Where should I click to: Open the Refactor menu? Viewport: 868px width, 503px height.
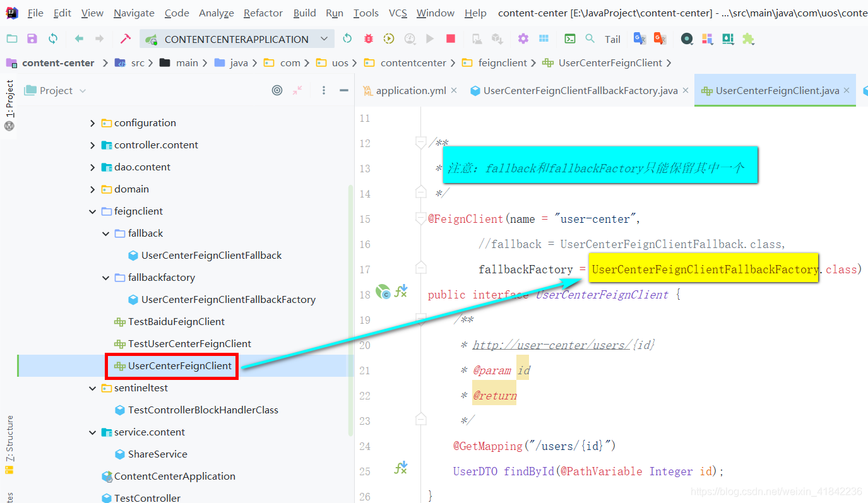tap(263, 13)
